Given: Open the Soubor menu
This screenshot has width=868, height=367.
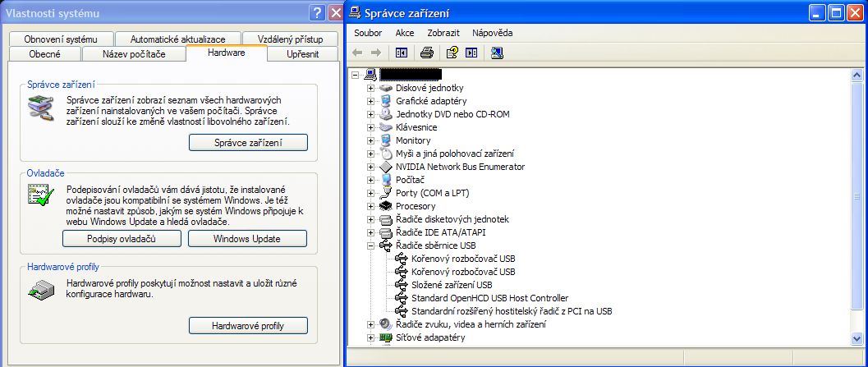Looking at the screenshot, I should (368, 33).
